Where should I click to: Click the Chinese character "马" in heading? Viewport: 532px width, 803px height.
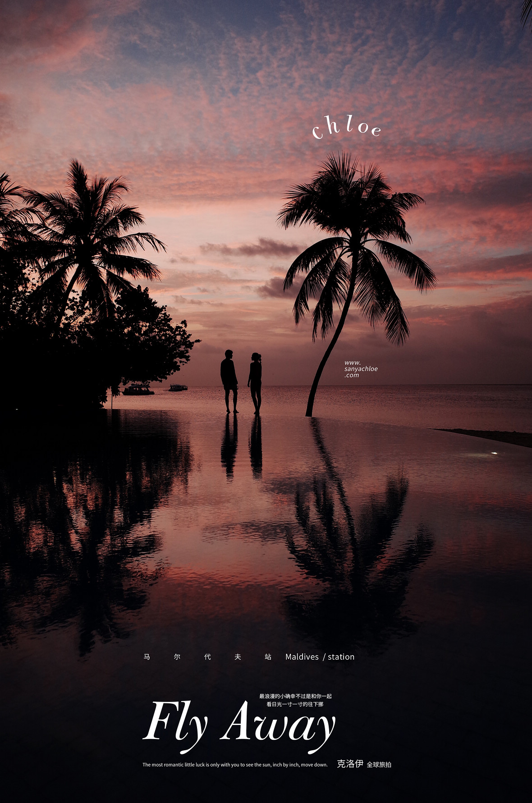pos(147,657)
